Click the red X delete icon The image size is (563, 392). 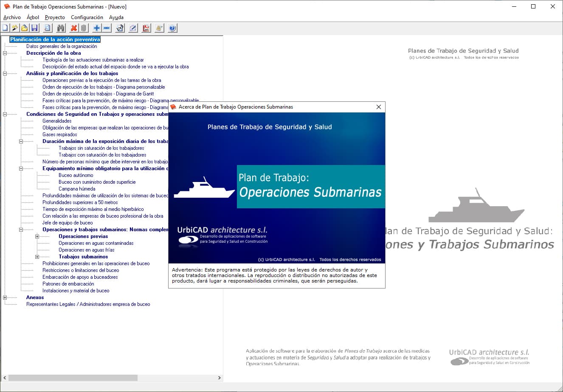[x=74, y=28]
